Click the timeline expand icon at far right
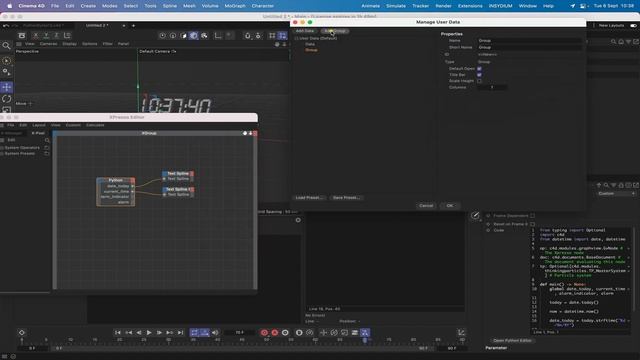 461,333
